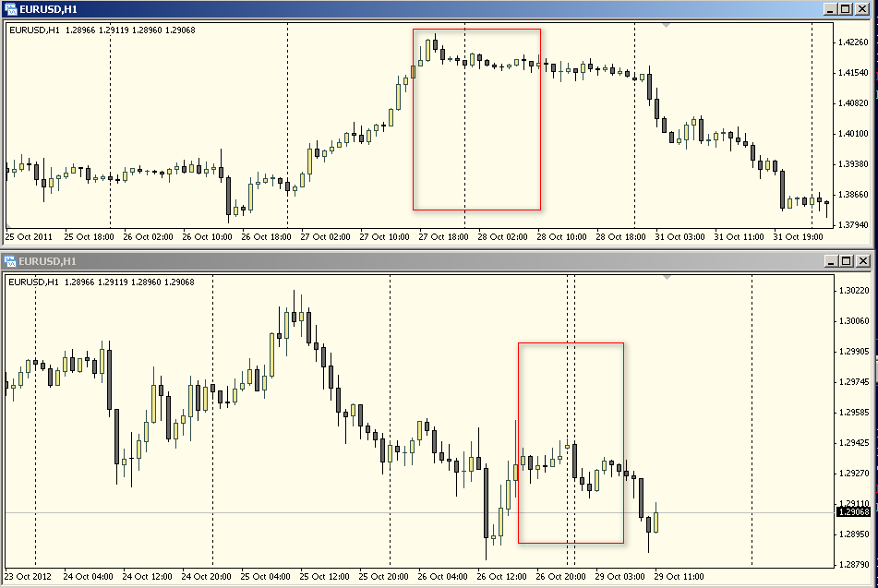
Task: Click the '26 Oct 20:00' time label
Action: click(560, 577)
